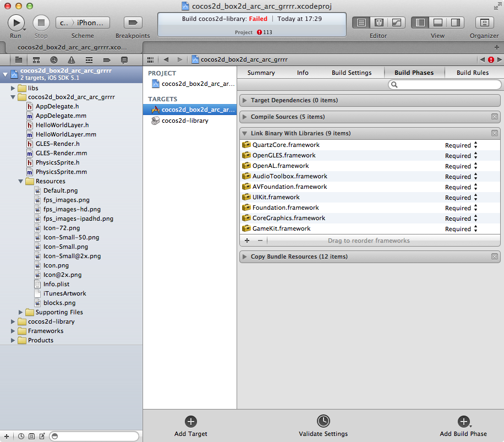Viewport: 504px width, 442px height.
Task: Open the Breakpoint navigator icon
Action: point(107,60)
